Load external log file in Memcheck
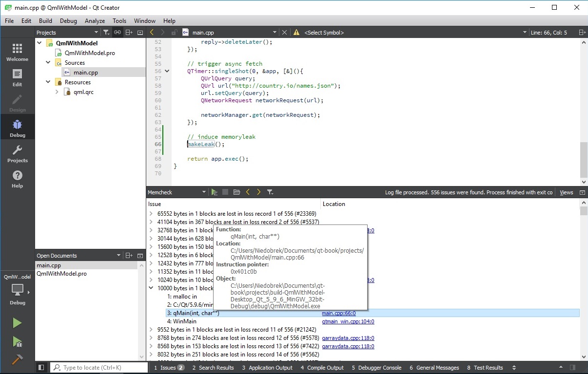Screen dimensions: 588x374 (236, 192)
